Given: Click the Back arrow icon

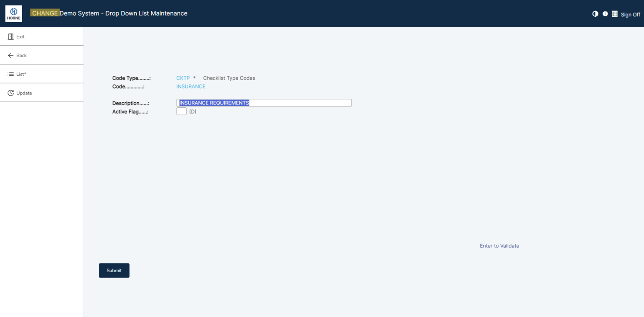Looking at the screenshot, I should 10,55.
